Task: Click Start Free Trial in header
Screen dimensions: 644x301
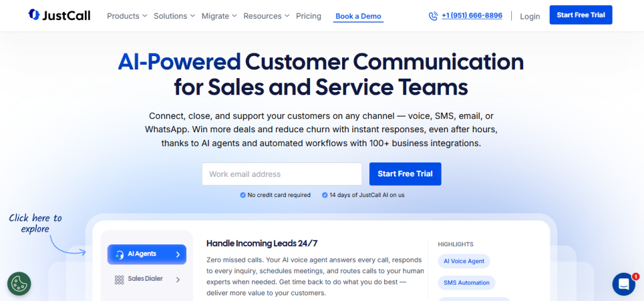Action: click(x=580, y=15)
